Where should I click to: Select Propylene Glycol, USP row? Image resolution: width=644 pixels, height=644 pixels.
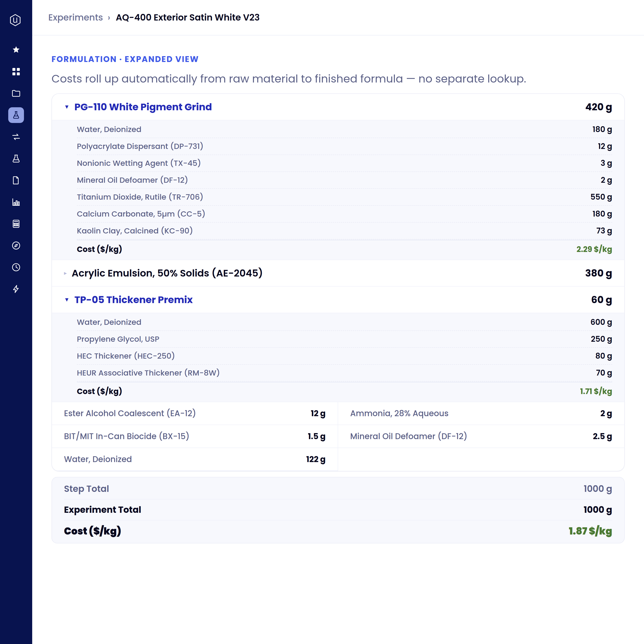[344, 339]
